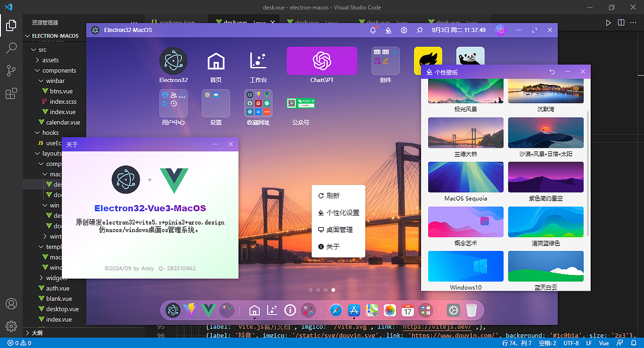Go to first desktop page dot
The width and height of the screenshot is (644, 348).
(310, 290)
